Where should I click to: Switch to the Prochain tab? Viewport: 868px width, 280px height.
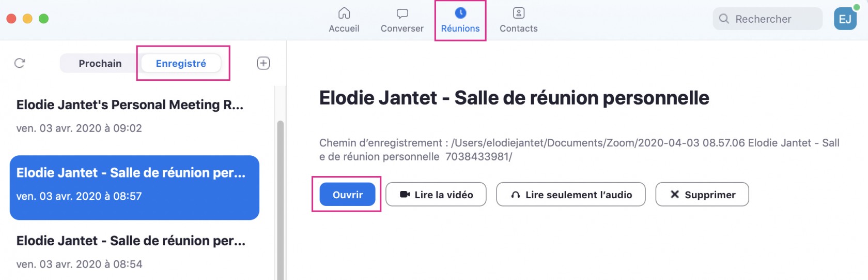point(100,64)
